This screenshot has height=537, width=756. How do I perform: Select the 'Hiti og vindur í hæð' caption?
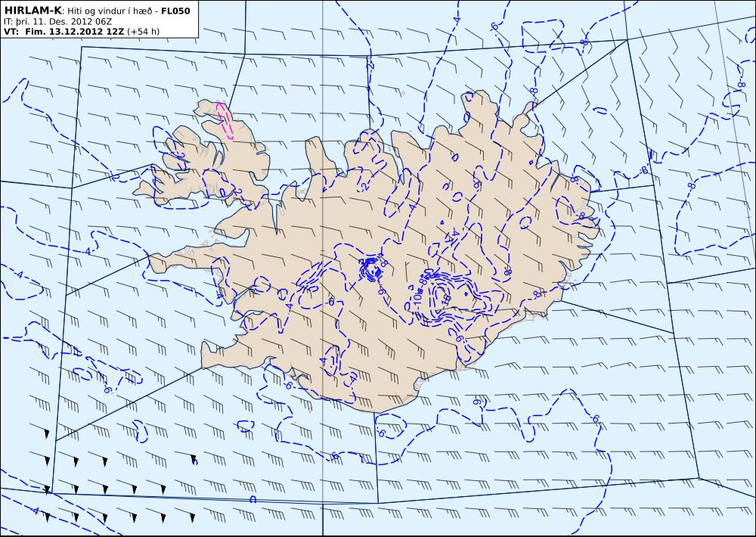tap(110, 11)
